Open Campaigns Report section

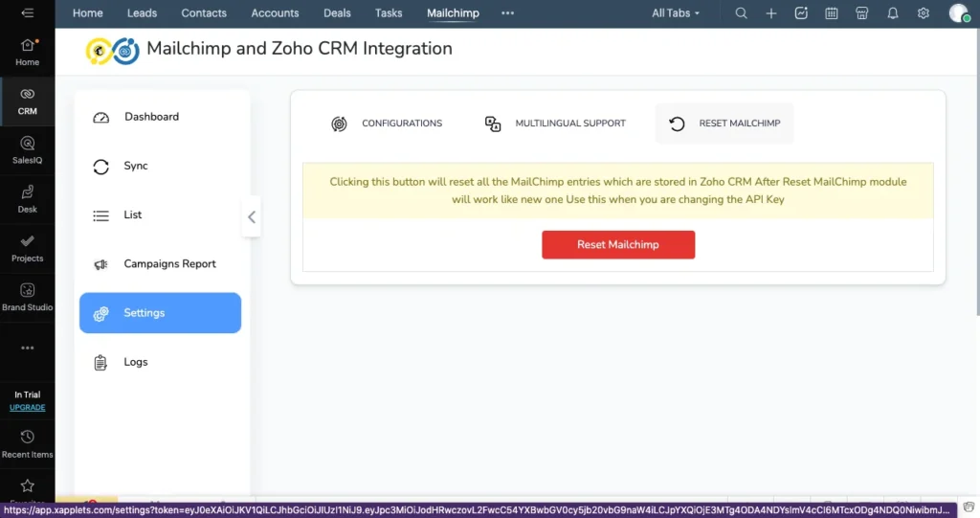160,264
